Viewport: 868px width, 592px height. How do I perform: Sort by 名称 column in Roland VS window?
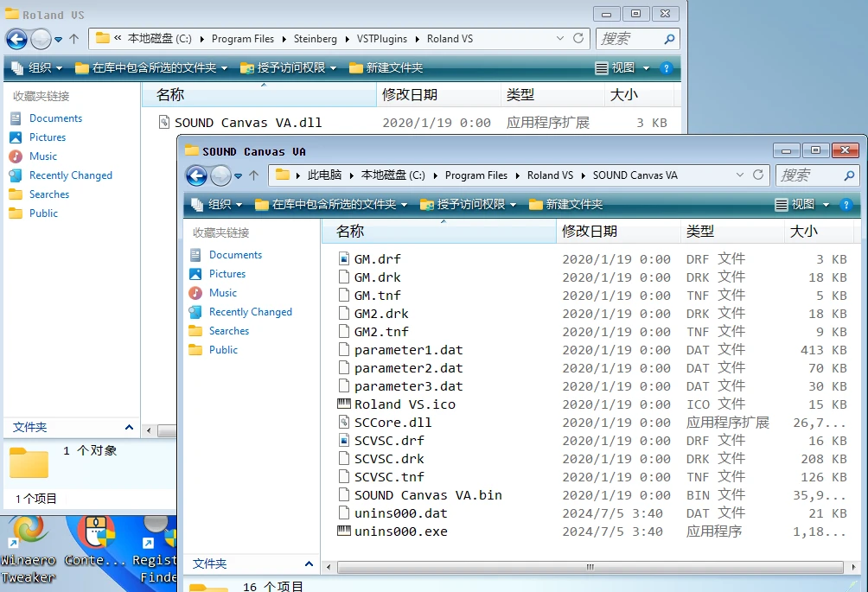click(x=259, y=94)
